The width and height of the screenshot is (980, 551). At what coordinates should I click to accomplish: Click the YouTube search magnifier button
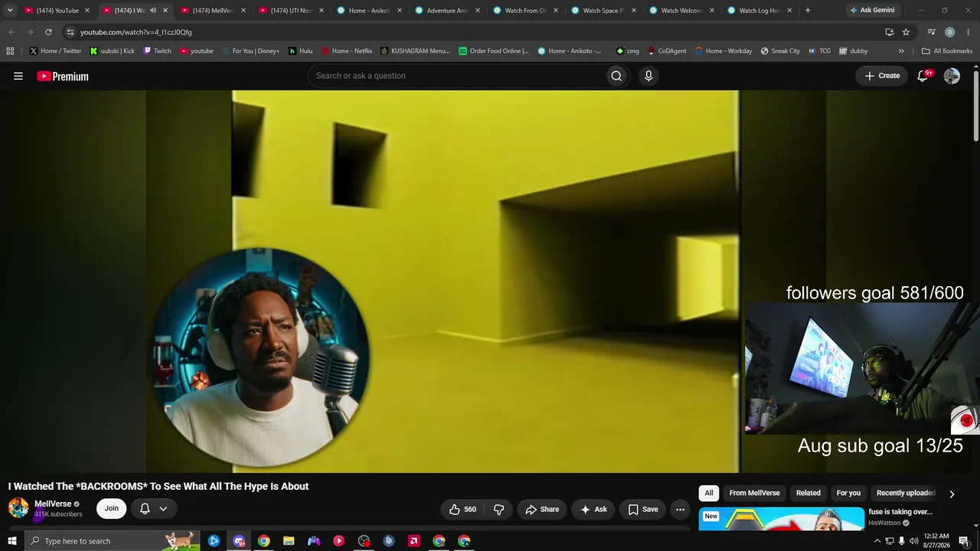616,76
